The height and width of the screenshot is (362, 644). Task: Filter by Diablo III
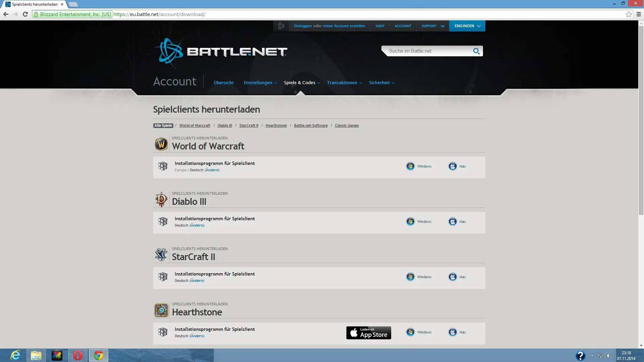point(225,125)
